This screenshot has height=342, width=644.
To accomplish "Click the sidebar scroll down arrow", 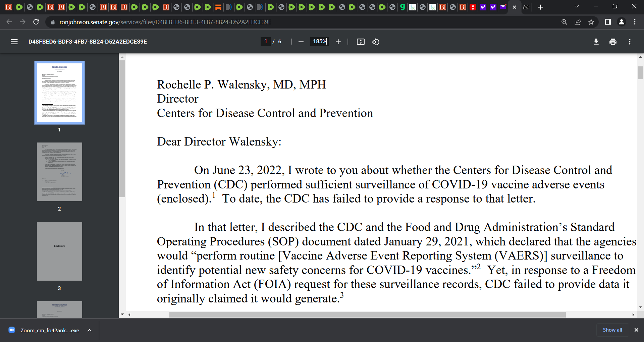I will [122, 315].
